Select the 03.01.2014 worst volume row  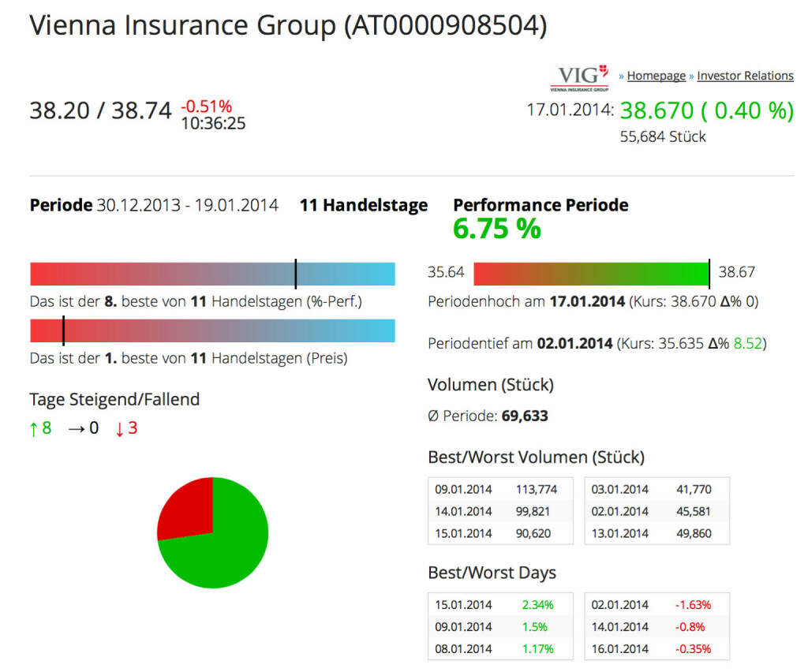tap(656, 489)
